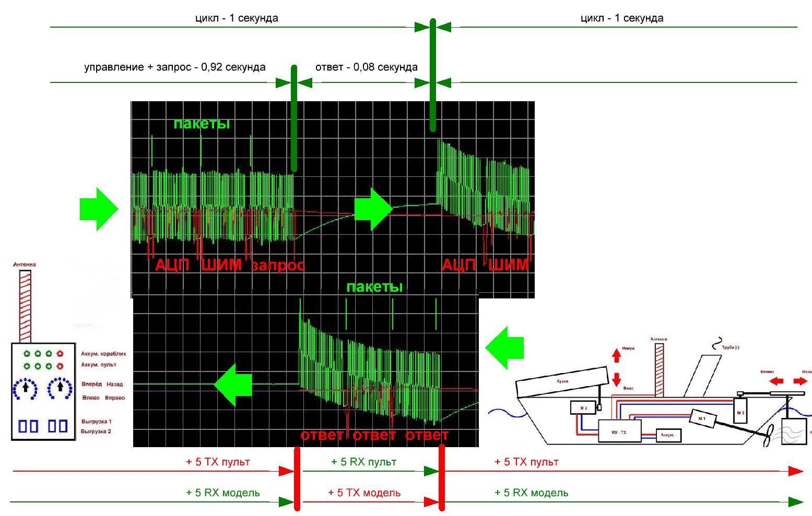Click red LED in Аккум. пульт row
812x516 pixels.
tap(60, 366)
